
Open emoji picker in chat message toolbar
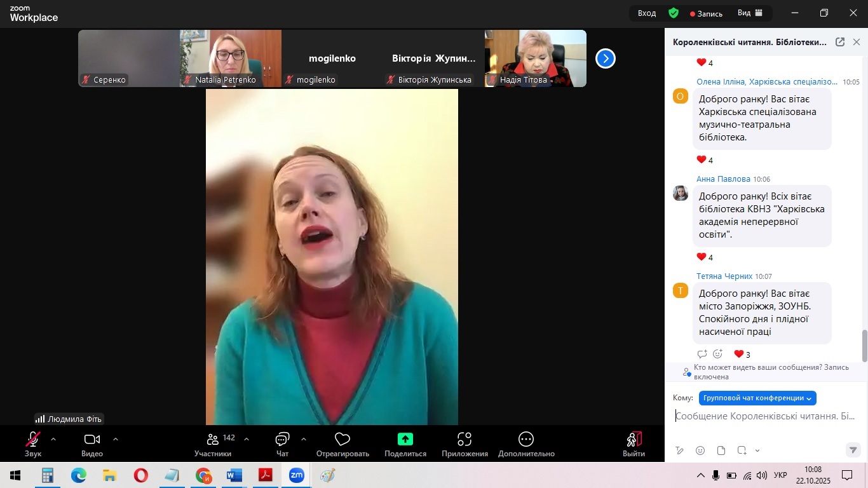[700, 451]
